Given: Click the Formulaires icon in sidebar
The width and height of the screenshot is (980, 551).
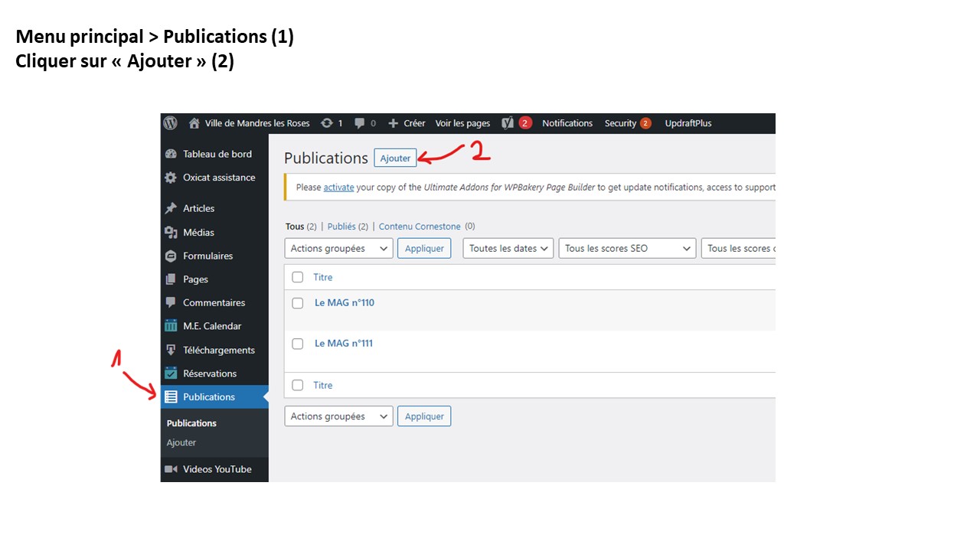Looking at the screenshot, I should [x=171, y=256].
